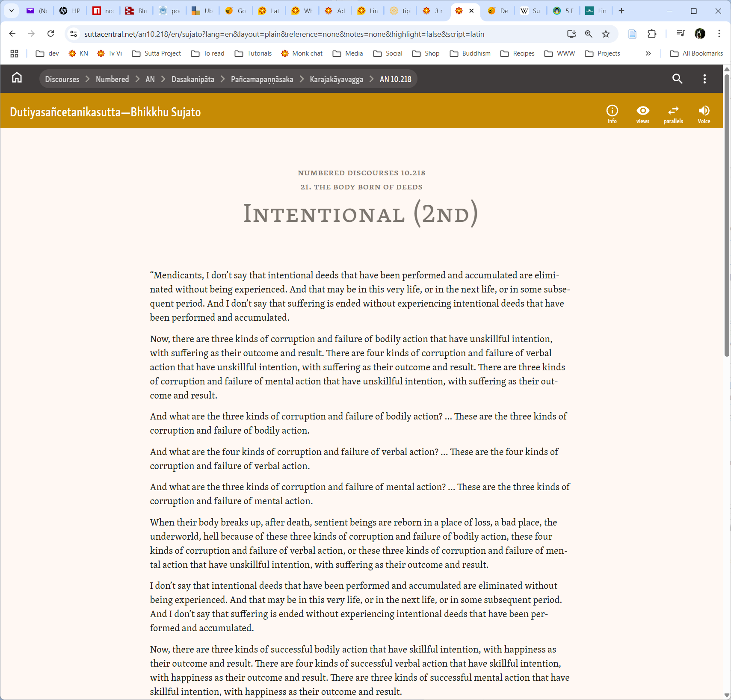Navigate to Karajakāyavagga breadcrumb
Screen dimensions: 731x700
[x=337, y=79]
